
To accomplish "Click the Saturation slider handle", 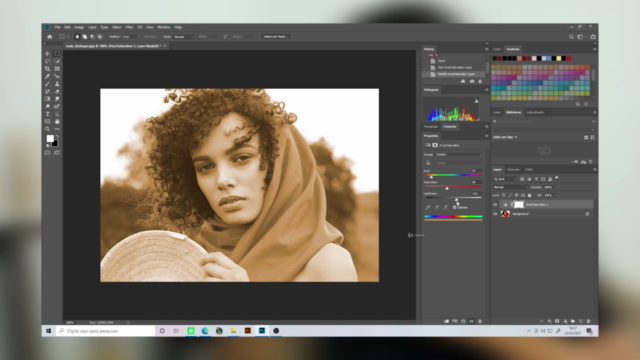I will pos(447,188).
